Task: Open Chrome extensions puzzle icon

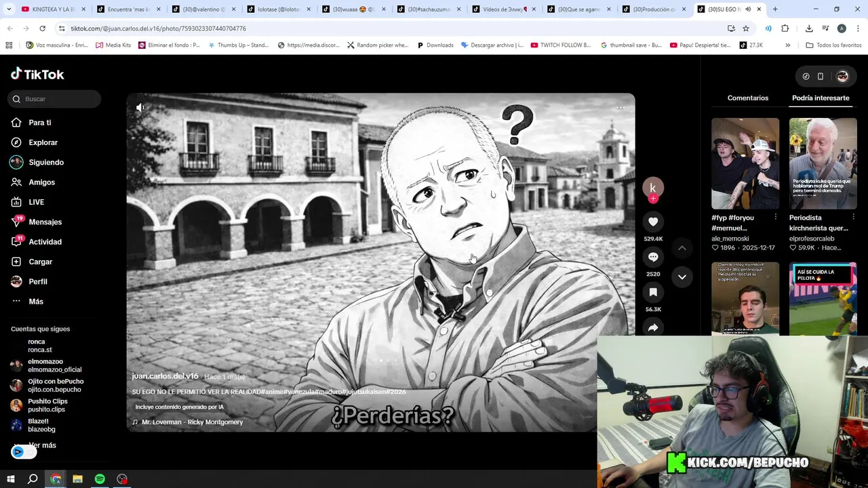Action: pyautogui.click(x=785, y=28)
